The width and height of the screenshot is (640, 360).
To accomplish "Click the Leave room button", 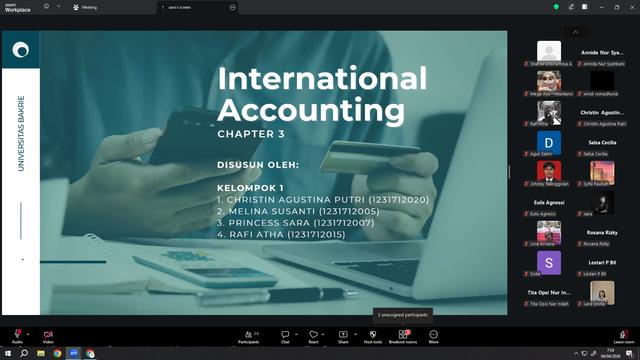I will click(x=624, y=337).
